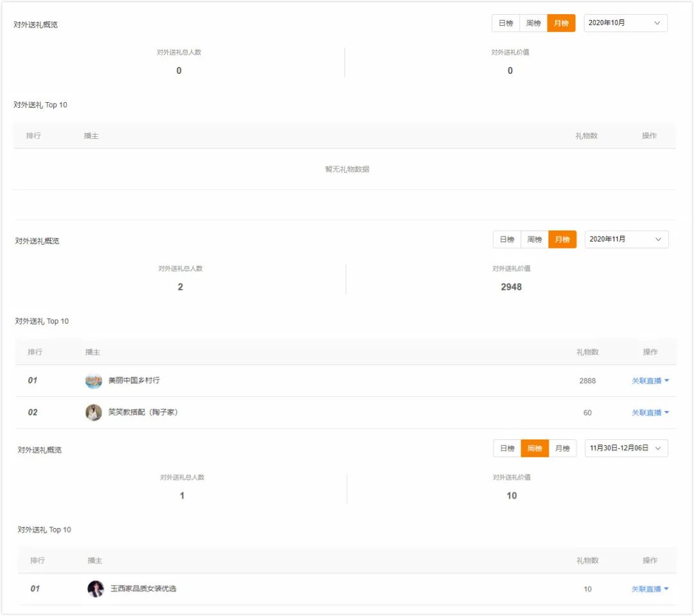
Task: Click the streamer name 笑笑教搭配（陶子家）
Action: click(x=143, y=412)
